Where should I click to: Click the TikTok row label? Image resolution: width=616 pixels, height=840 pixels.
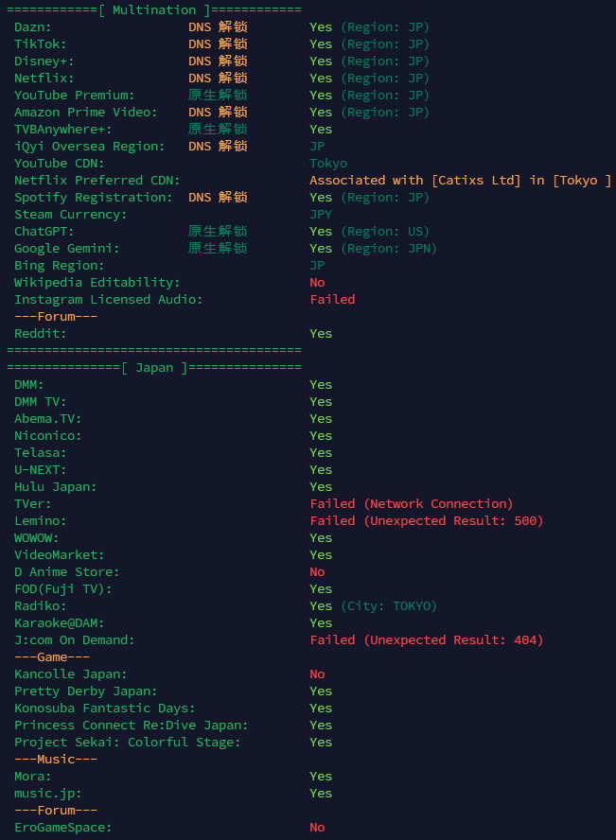coord(41,44)
